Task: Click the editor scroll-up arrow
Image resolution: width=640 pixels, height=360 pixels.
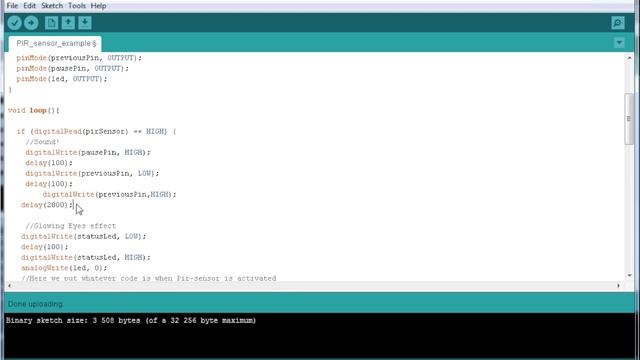Action: coord(629,58)
